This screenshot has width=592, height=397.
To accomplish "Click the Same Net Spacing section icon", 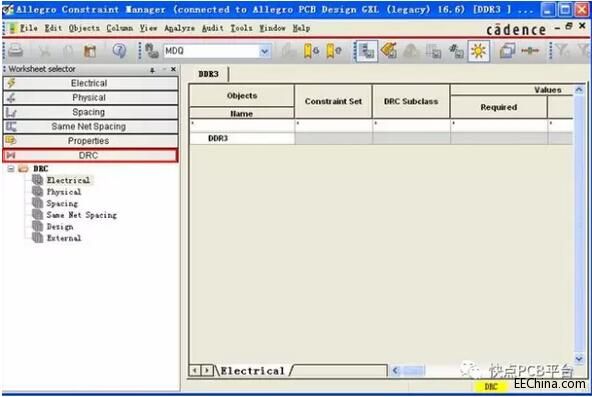I will coord(11,126).
